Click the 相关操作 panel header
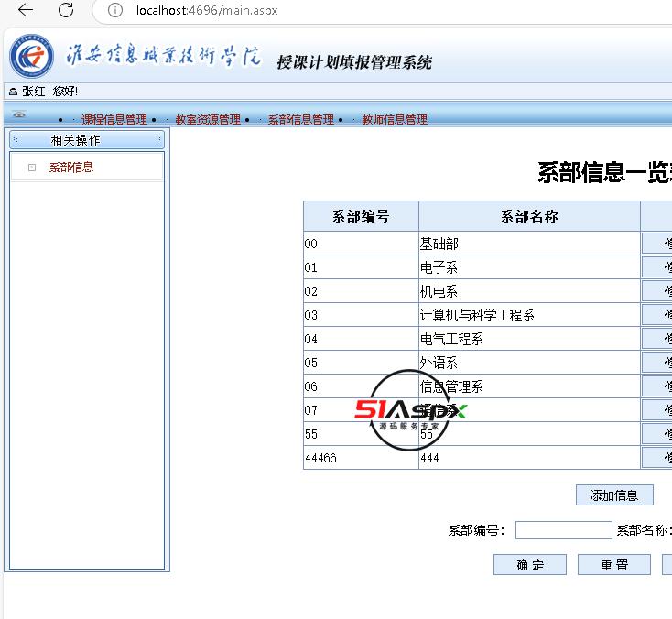The width and height of the screenshot is (672, 619). click(x=87, y=140)
